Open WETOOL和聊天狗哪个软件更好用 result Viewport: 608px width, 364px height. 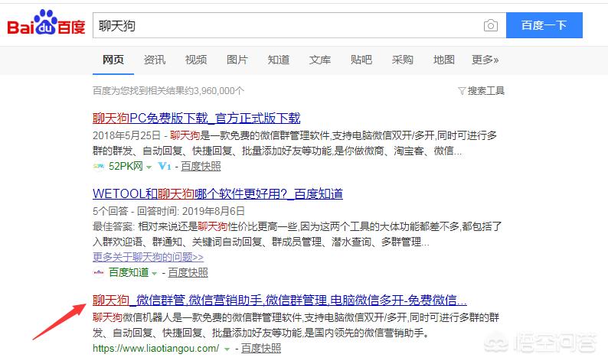click(x=217, y=194)
